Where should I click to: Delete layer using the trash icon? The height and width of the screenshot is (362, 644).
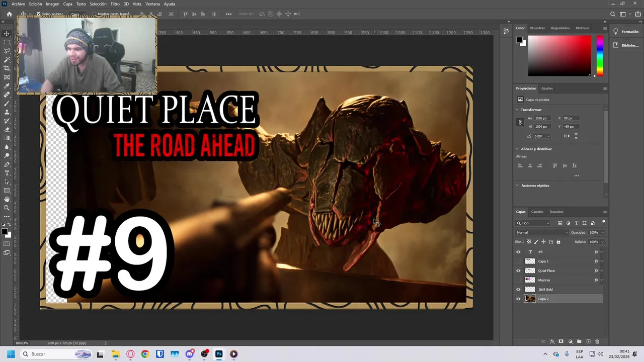coord(597,342)
